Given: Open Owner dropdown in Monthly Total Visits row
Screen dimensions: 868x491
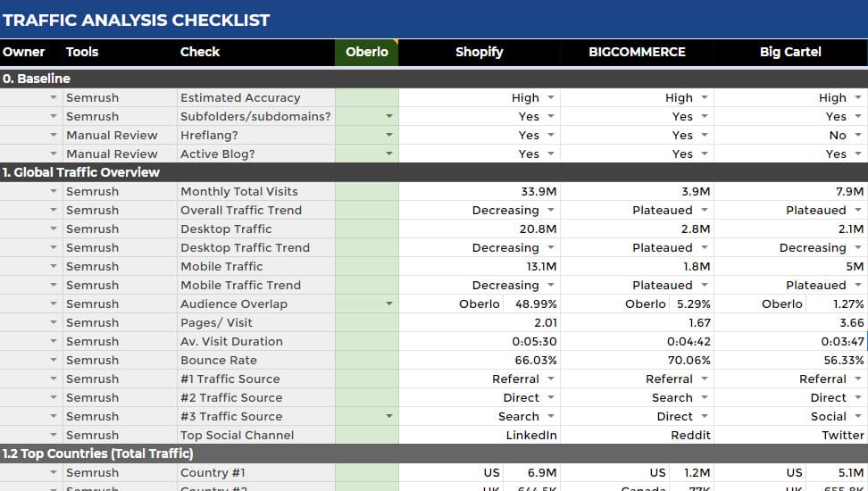Looking at the screenshot, I should pos(54,191).
